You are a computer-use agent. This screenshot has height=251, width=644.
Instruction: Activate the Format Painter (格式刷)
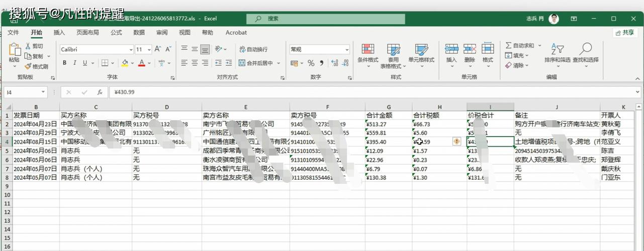click(x=28, y=66)
